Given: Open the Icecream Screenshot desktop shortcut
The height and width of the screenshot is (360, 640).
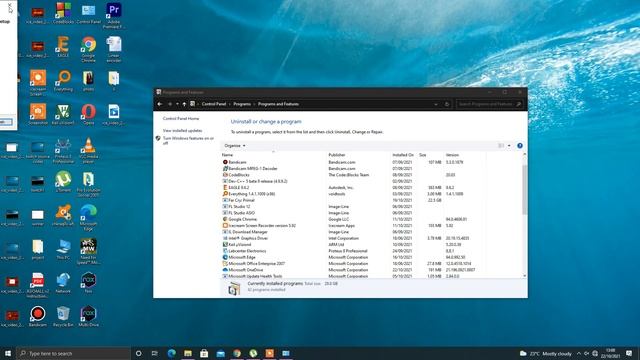Looking at the screenshot, I should [x=38, y=114].
